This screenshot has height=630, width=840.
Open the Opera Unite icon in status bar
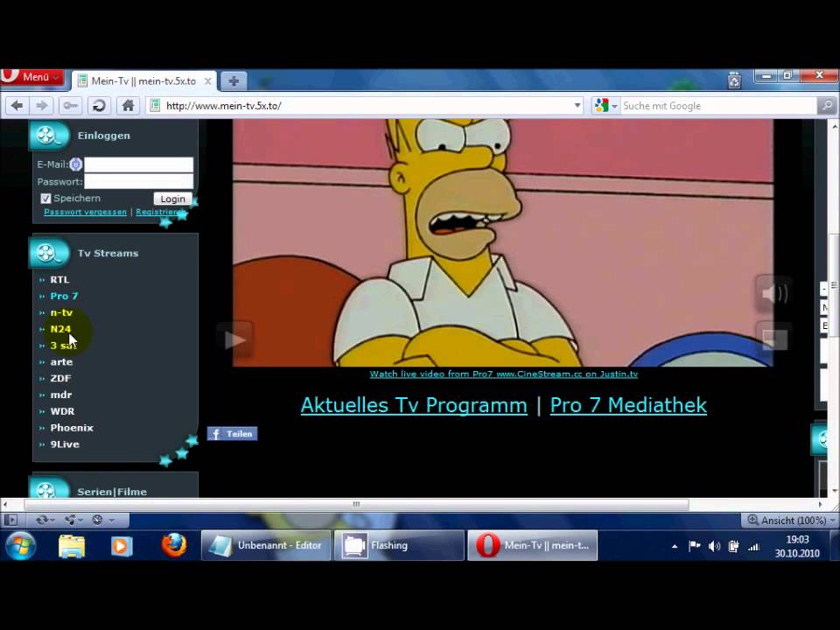pos(73,520)
